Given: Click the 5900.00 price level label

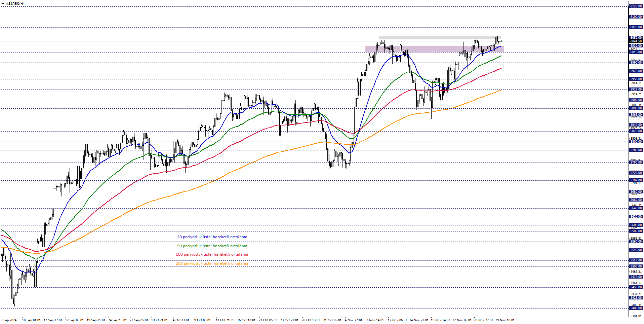Looking at the screenshot, I should [636, 100].
